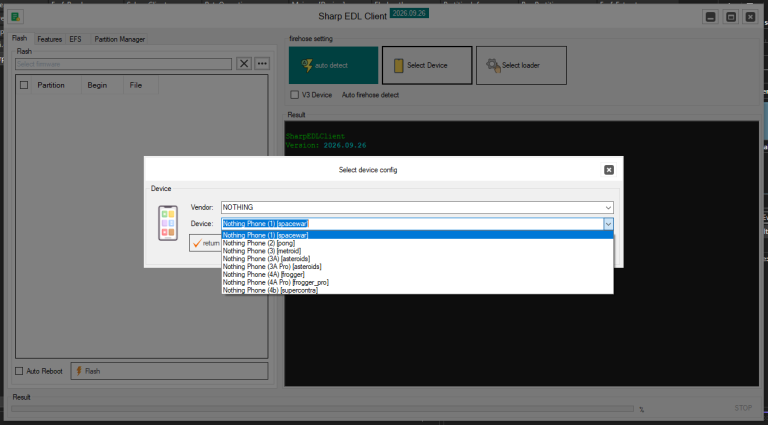
Task: Click the auto detect lightning button
Action: (333, 65)
